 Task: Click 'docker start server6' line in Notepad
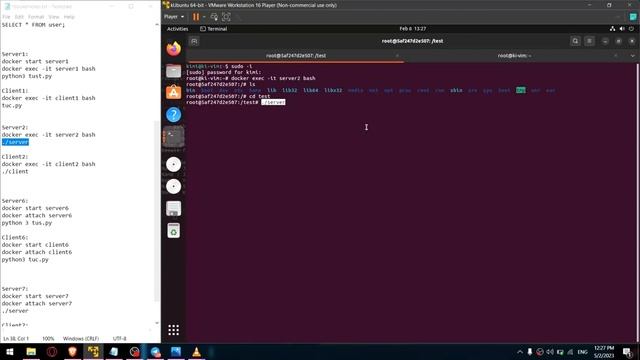(35, 208)
